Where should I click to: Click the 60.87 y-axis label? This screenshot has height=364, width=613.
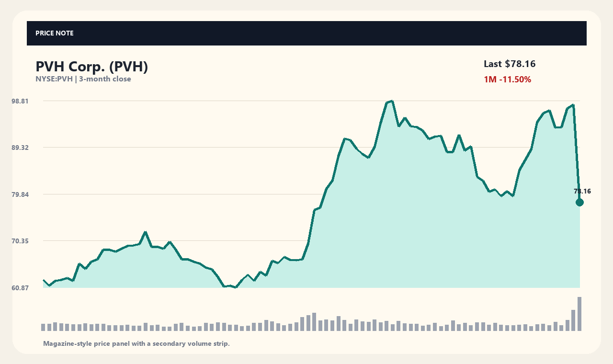pos(20,288)
